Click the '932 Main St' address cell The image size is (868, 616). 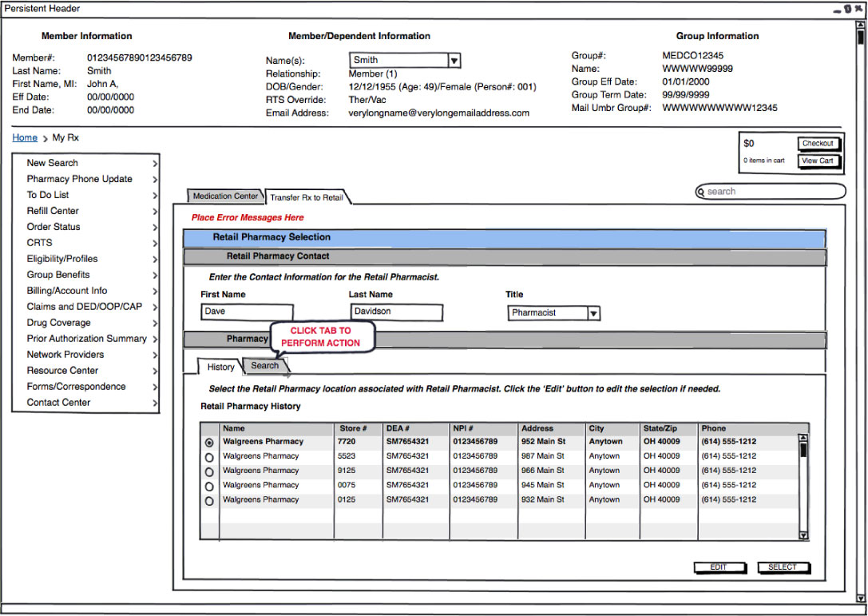tap(542, 499)
